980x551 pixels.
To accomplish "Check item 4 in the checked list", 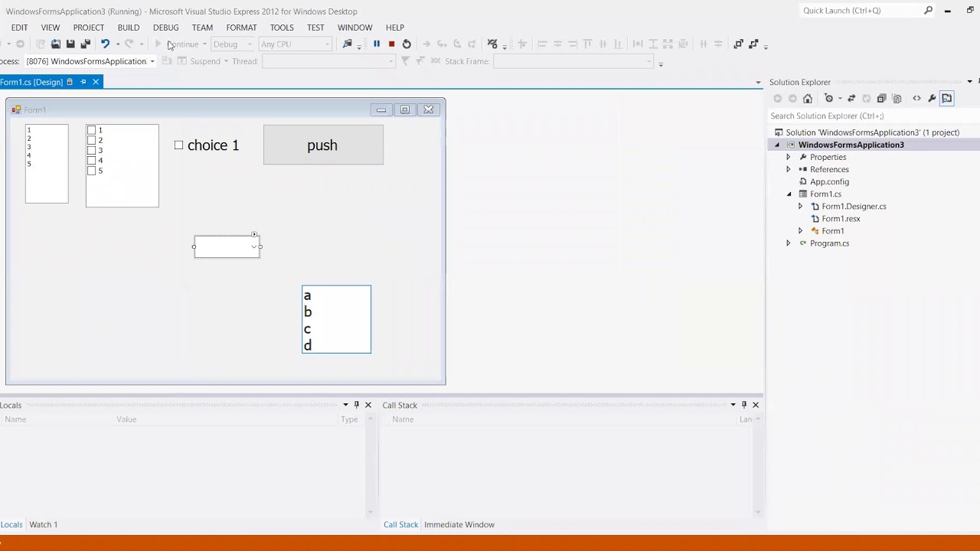I will click(92, 161).
